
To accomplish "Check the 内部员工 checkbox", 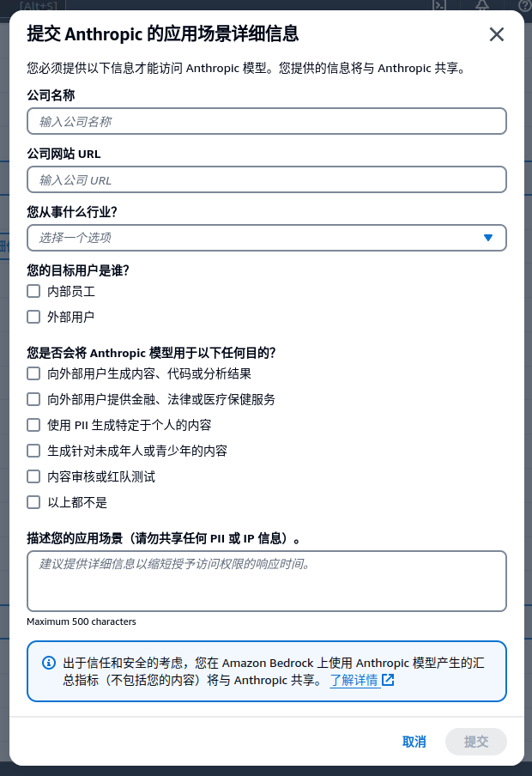I will [x=33, y=291].
